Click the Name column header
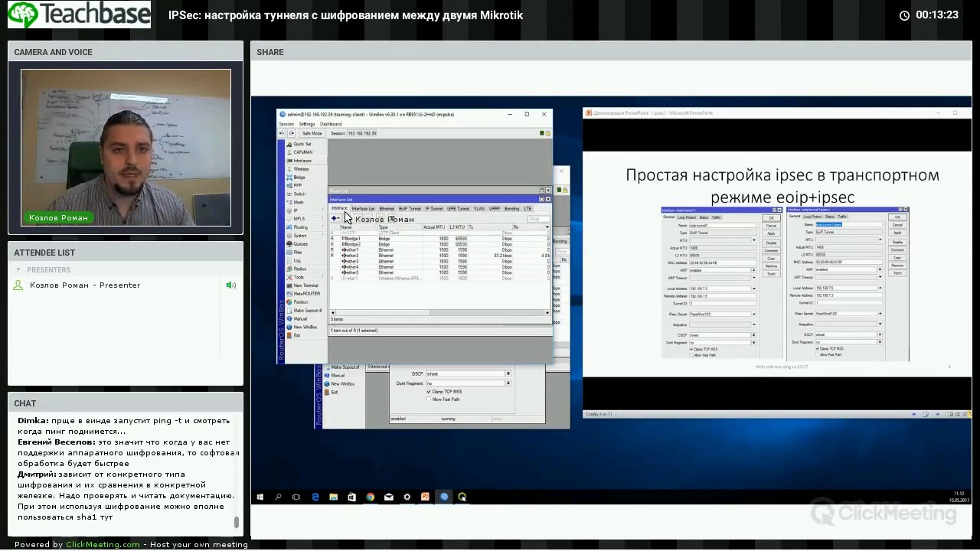Viewport: 980px width, 551px height. tap(358, 227)
